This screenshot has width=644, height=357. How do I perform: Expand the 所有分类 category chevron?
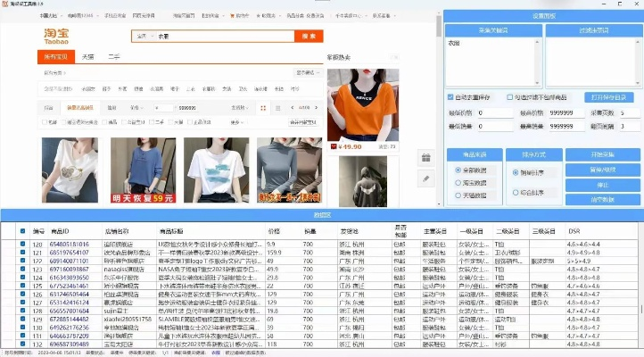pyautogui.click(x=65, y=73)
